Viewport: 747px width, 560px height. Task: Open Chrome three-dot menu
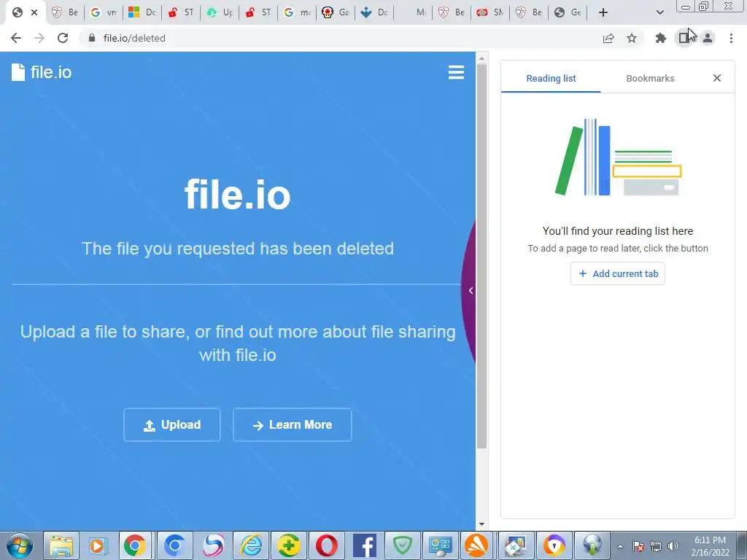tap(731, 38)
